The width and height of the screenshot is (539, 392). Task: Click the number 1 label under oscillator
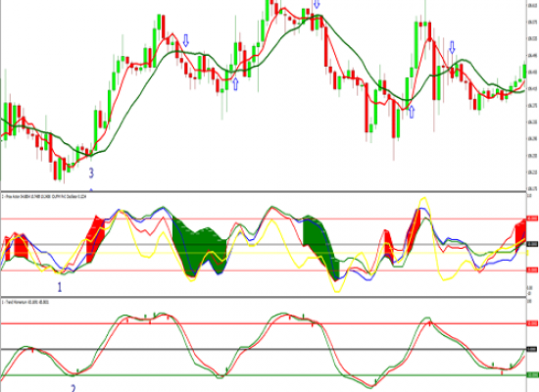(60, 287)
